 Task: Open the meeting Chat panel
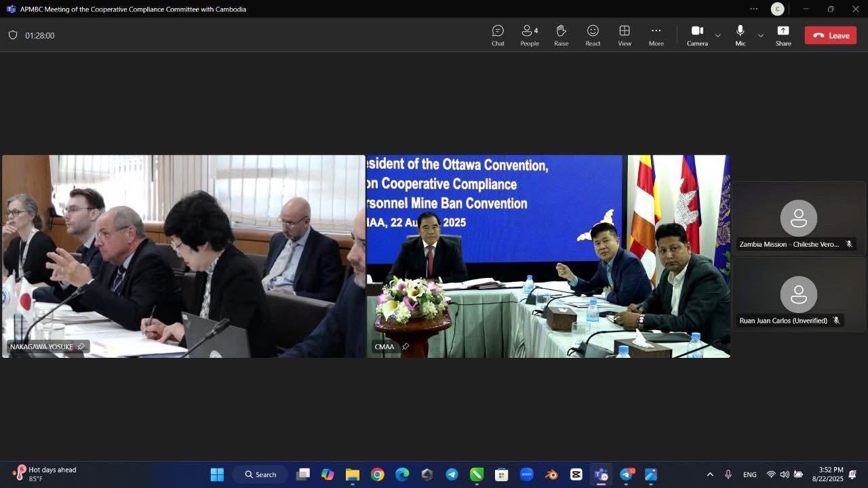pos(498,35)
